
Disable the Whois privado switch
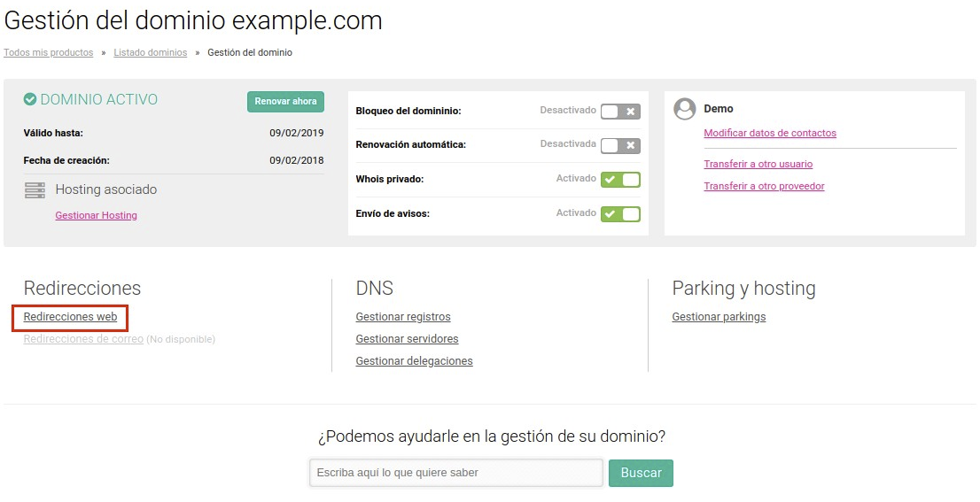coord(620,180)
